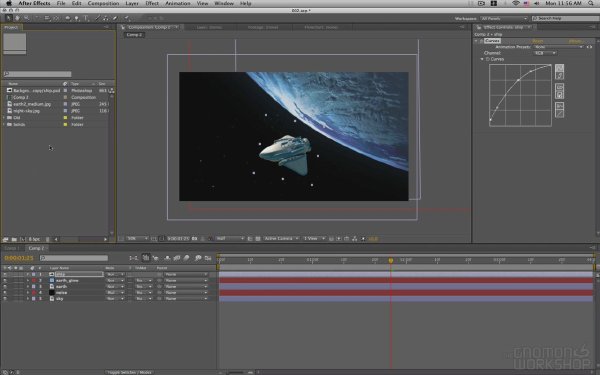Screen dimensions: 600x375
Task: Click the Reset to line curve icon
Action: click(559, 114)
